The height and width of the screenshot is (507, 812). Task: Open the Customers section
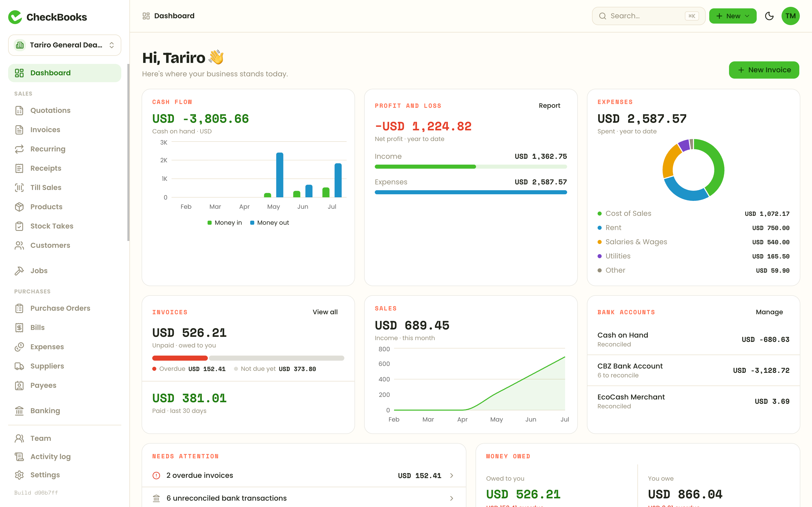pyautogui.click(x=64, y=246)
